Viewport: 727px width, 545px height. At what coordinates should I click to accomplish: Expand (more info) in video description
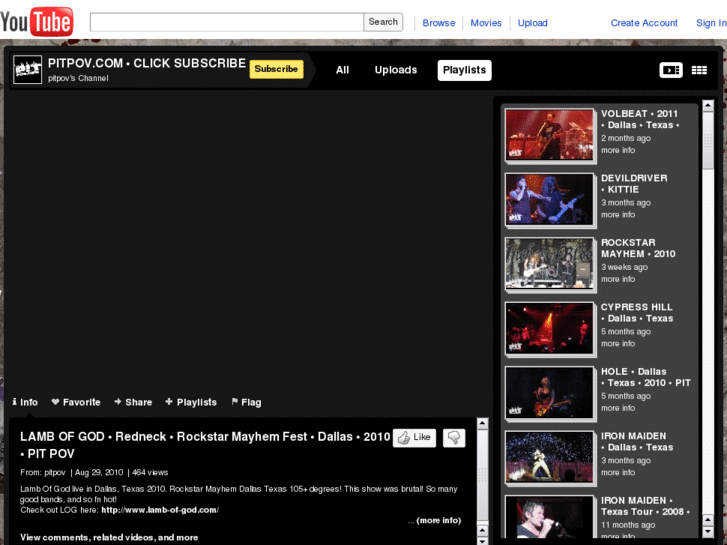(439, 520)
